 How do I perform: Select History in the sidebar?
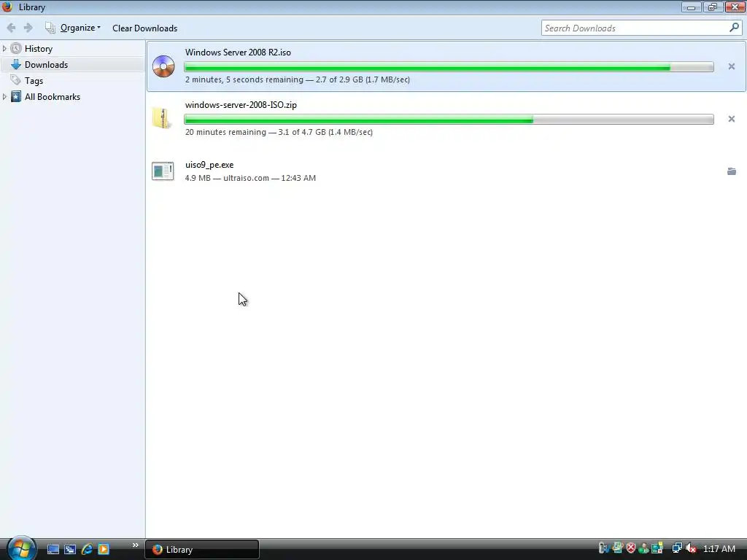click(x=39, y=49)
